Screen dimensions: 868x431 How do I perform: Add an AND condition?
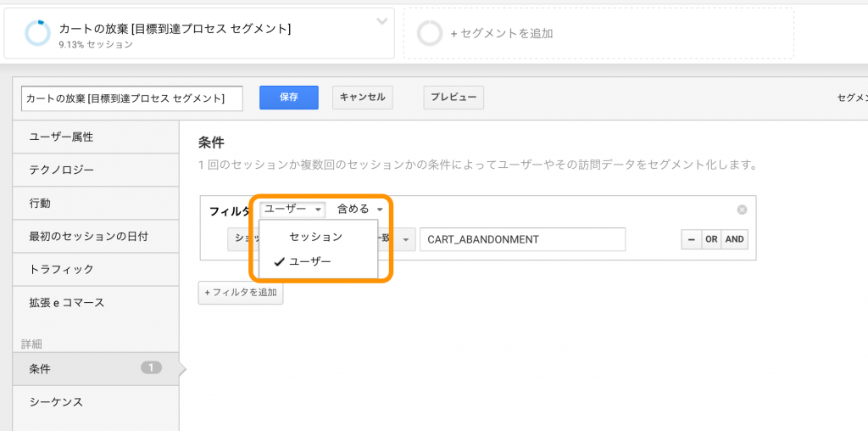pos(734,239)
